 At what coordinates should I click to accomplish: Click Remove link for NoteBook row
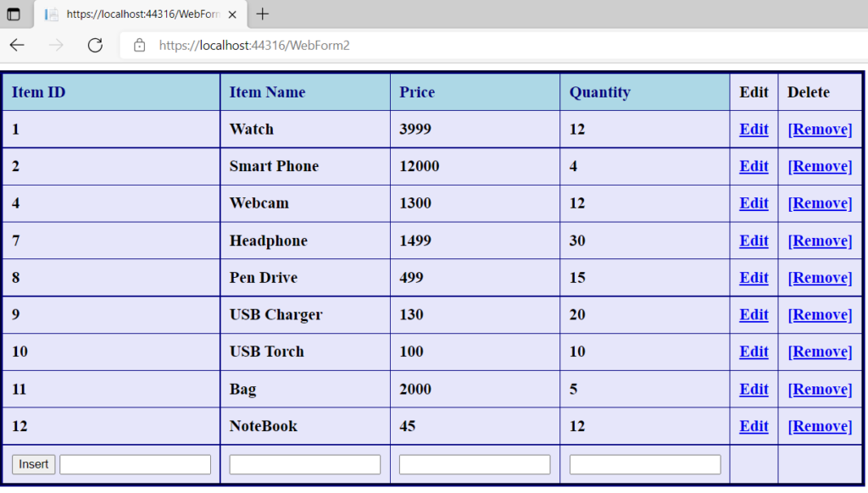[x=820, y=426]
